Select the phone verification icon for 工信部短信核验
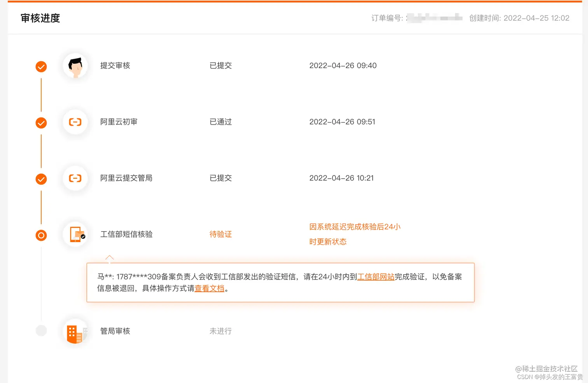Viewport: 588px width, 383px height. point(75,234)
